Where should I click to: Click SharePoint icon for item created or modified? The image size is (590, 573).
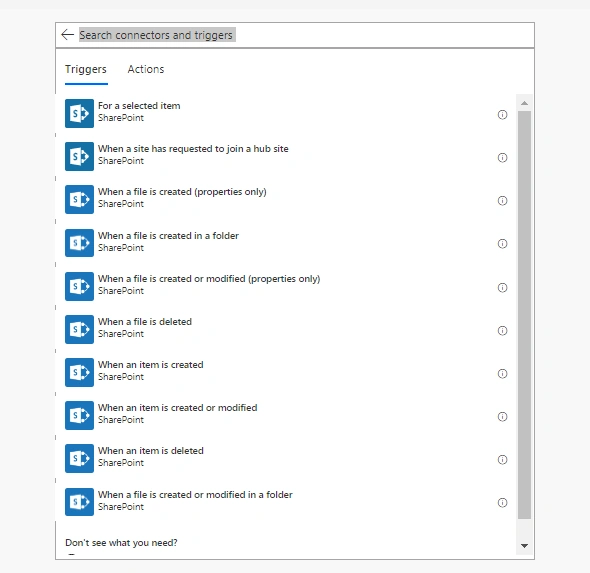[x=79, y=415]
